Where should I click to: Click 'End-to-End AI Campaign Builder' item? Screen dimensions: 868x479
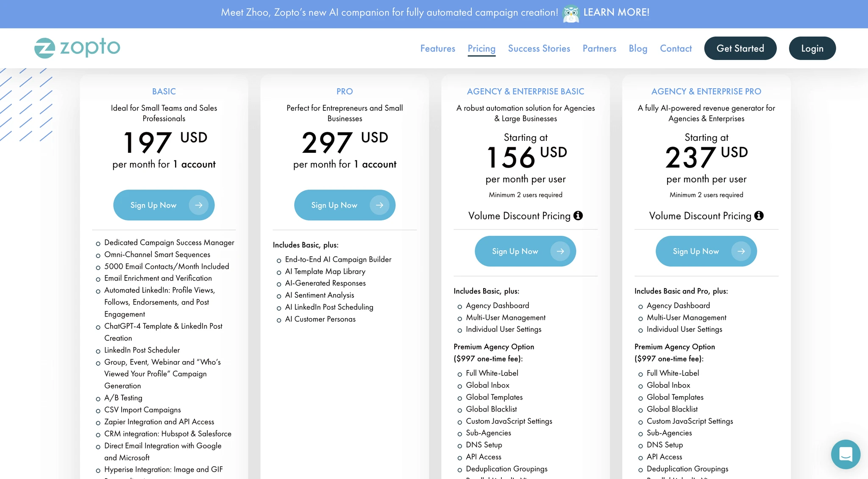coord(338,259)
